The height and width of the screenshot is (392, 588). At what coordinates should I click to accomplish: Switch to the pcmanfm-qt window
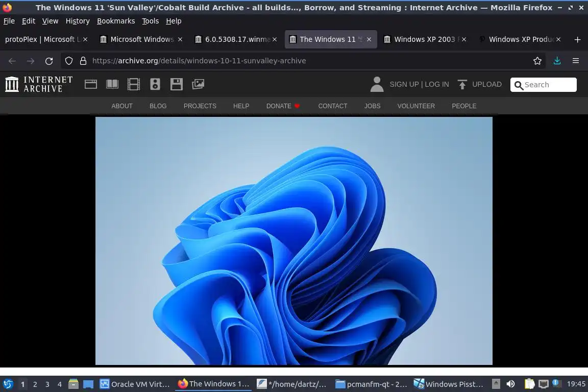click(x=371, y=384)
